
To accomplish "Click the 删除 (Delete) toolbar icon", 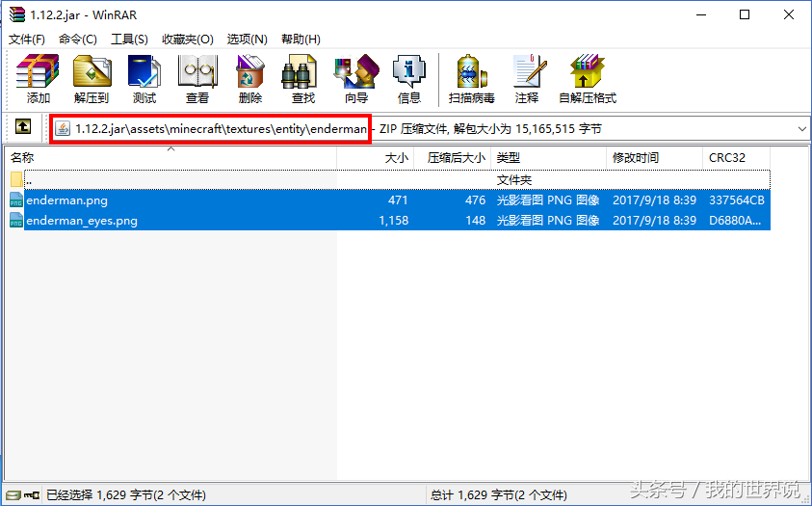I will (250, 79).
